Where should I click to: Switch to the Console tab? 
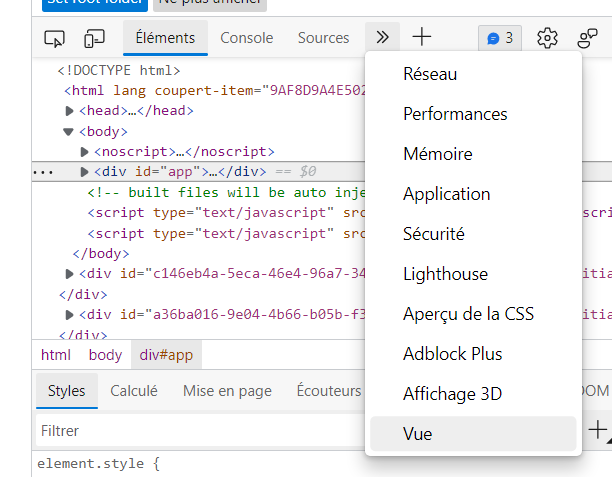click(x=247, y=38)
